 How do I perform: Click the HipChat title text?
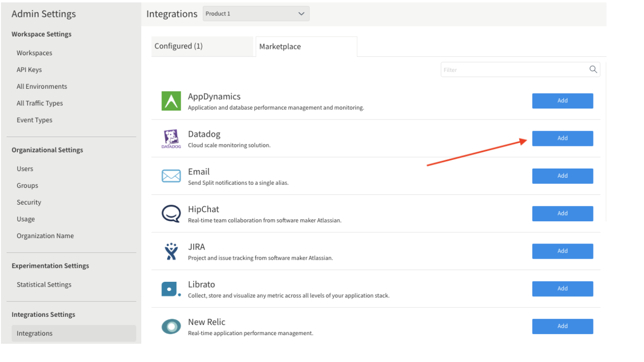[x=204, y=209]
